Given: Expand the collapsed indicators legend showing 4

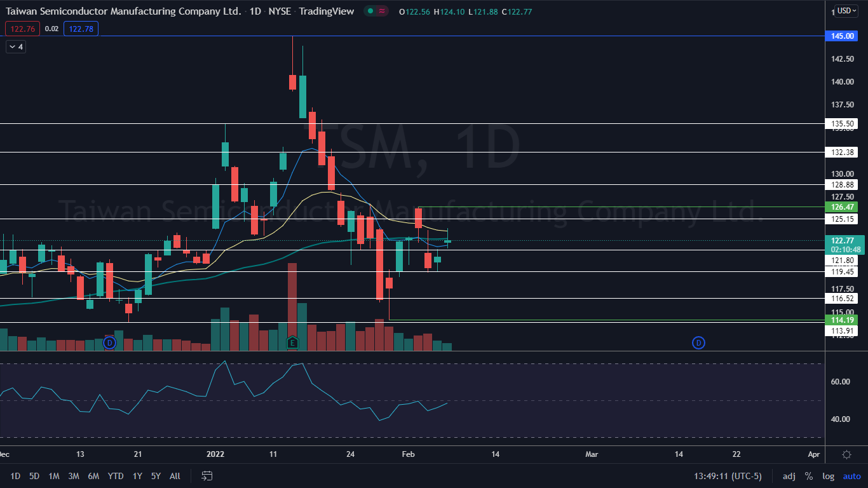Looking at the screenshot, I should pyautogui.click(x=16, y=46).
